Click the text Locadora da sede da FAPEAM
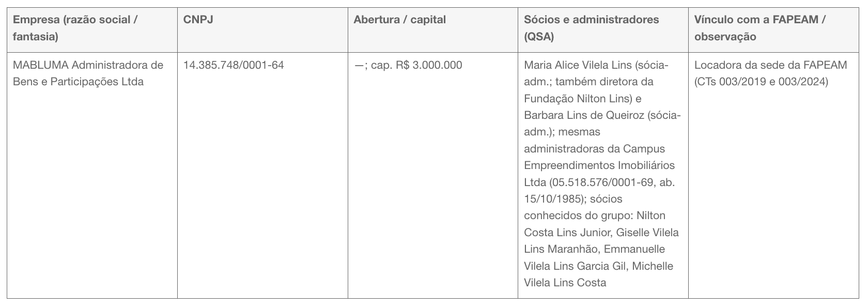868x307 pixels. pyautogui.click(x=771, y=65)
